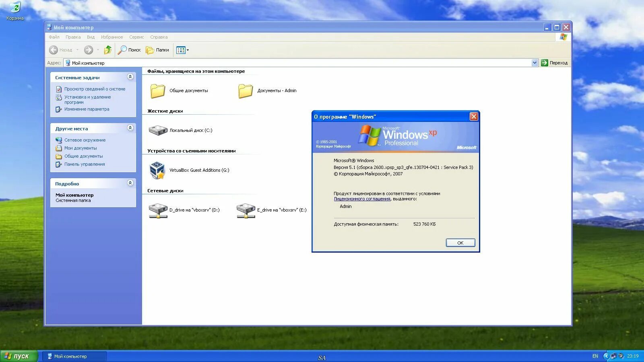This screenshot has height=362, width=644.
Task: Open Forward button history dropdown arrow
Action: pos(98,50)
